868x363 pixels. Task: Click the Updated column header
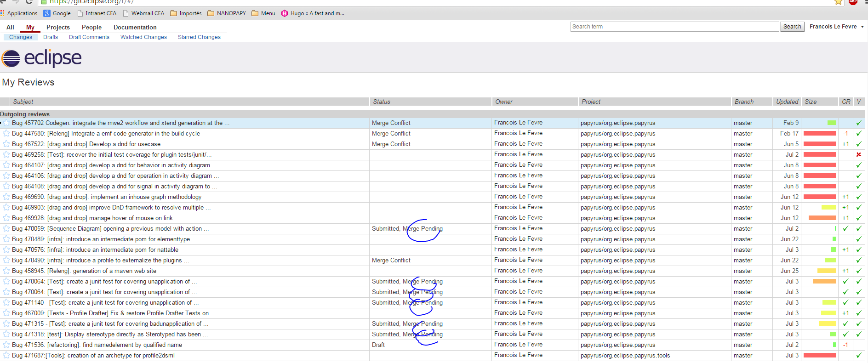787,102
